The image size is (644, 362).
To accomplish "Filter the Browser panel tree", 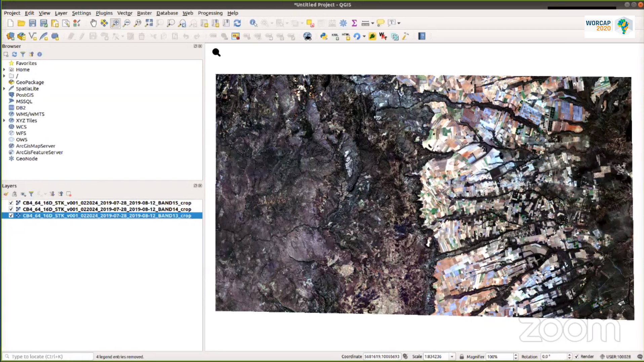I will tap(23, 54).
